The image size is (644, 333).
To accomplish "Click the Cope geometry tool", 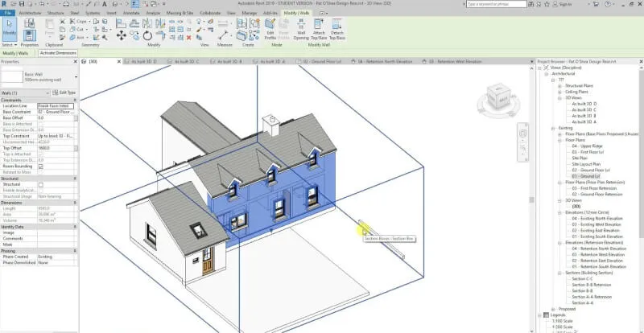I will (79, 22).
